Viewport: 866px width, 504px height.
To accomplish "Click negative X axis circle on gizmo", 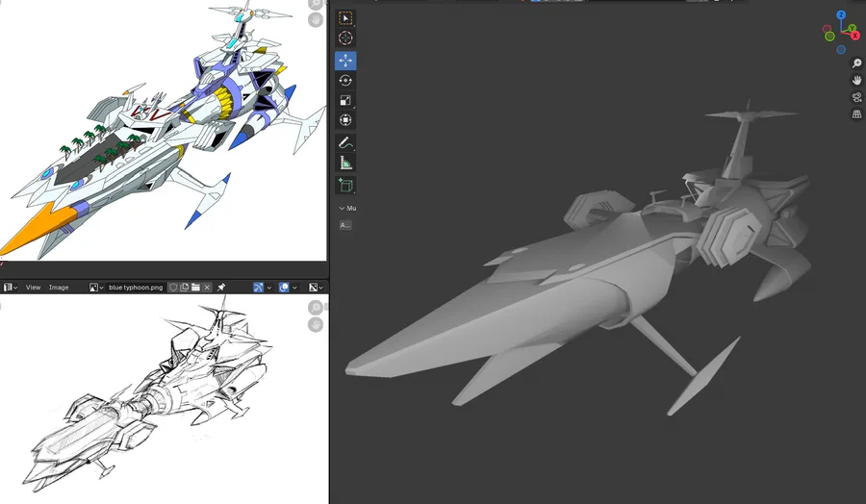I will pos(827,29).
